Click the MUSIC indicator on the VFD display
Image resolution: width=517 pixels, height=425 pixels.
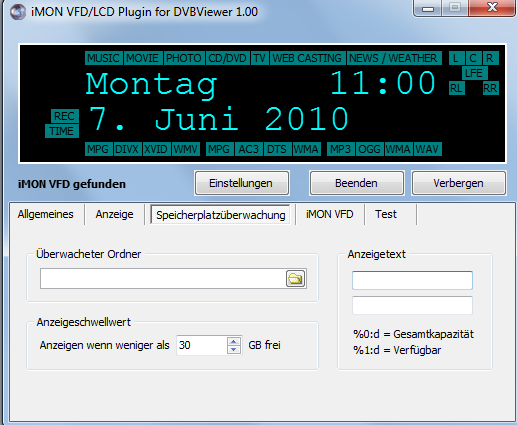tap(103, 58)
